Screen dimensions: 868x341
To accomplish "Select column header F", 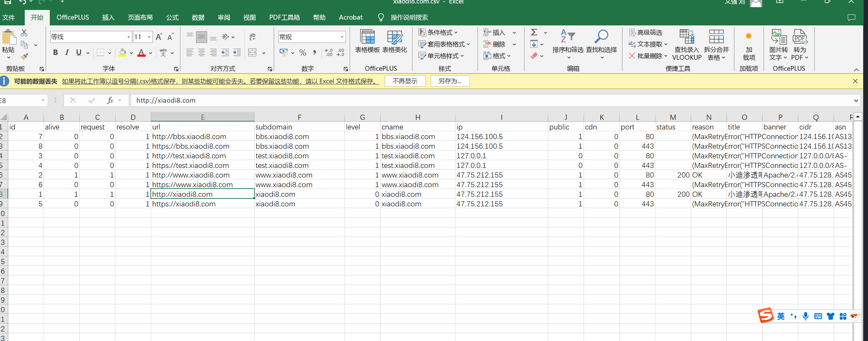I will (300, 117).
